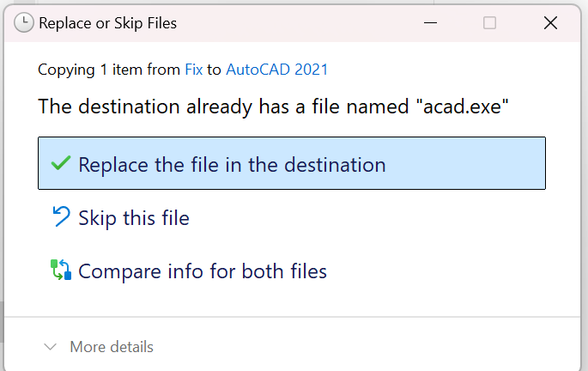Click the clock icon in the title bar

tap(24, 23)
